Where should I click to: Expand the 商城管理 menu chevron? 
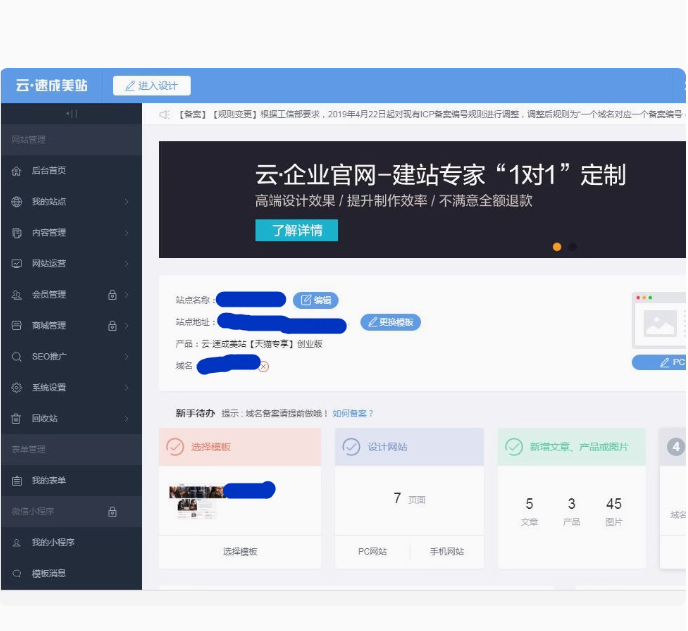[x=126, y=326]
